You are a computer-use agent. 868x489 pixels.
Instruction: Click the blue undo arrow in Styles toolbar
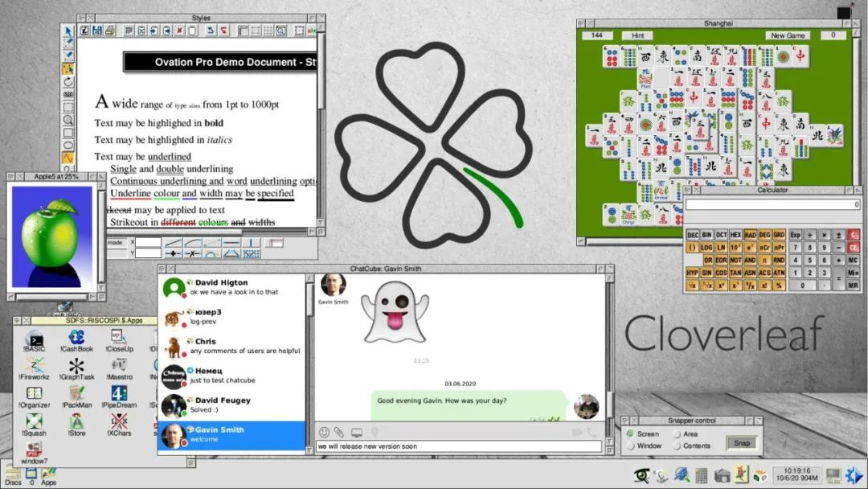pos(210,31)
